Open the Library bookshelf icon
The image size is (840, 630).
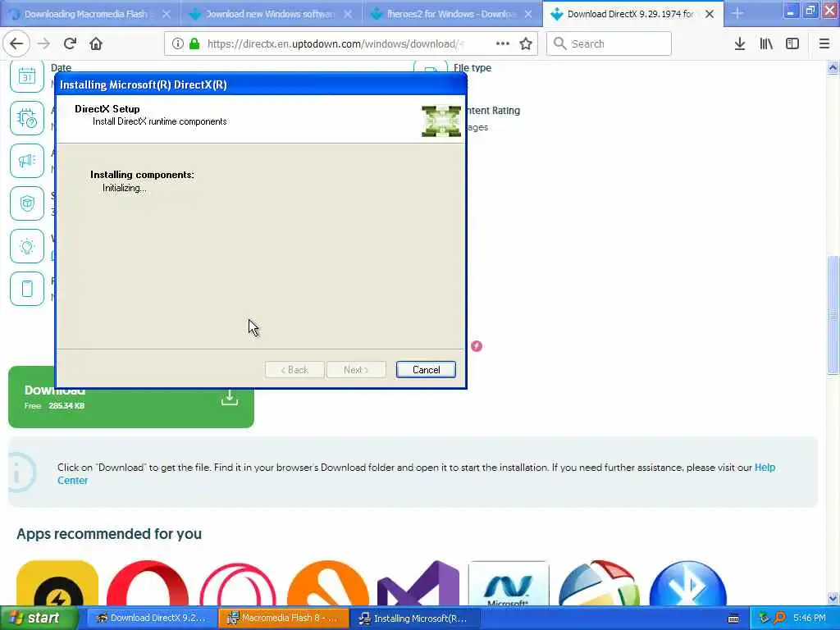(766, 43)
